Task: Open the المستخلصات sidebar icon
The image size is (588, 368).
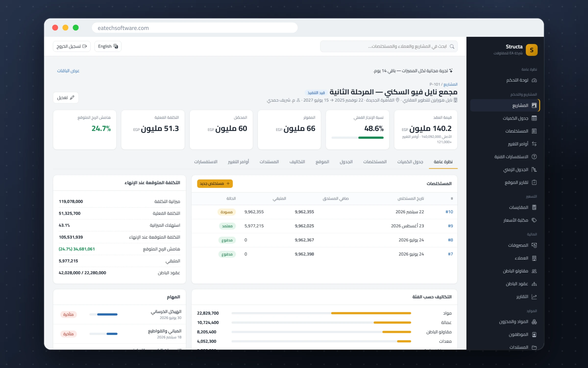Action: tap(534, 131)
